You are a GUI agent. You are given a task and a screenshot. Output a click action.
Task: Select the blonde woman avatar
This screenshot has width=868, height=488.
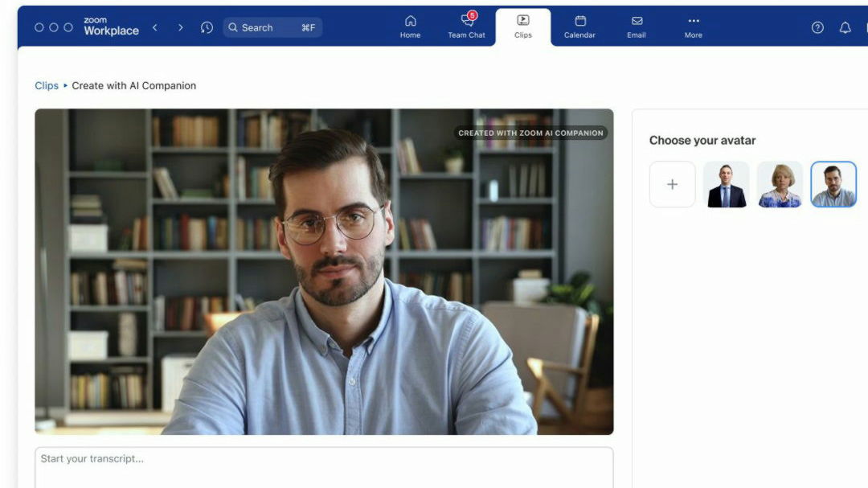coord(780,184)
